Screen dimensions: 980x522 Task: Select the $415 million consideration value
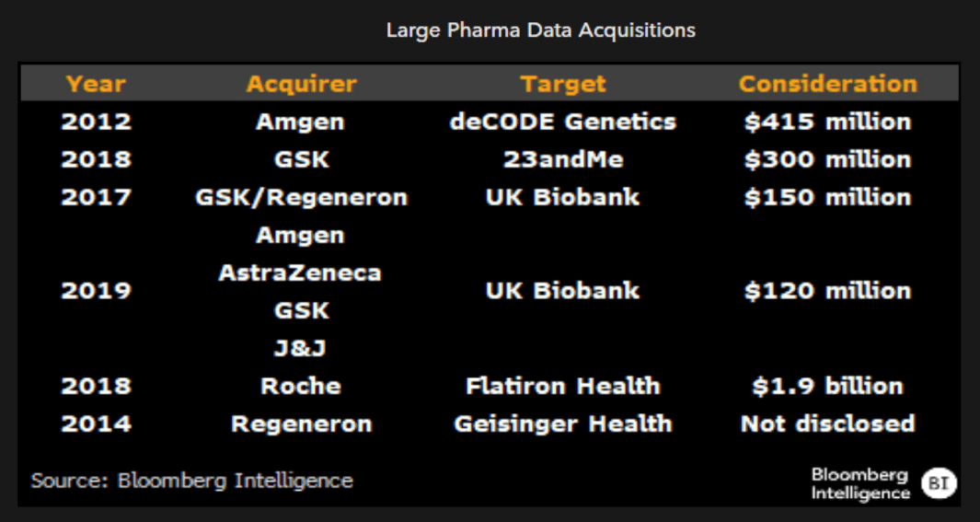[x=827, y=122]
